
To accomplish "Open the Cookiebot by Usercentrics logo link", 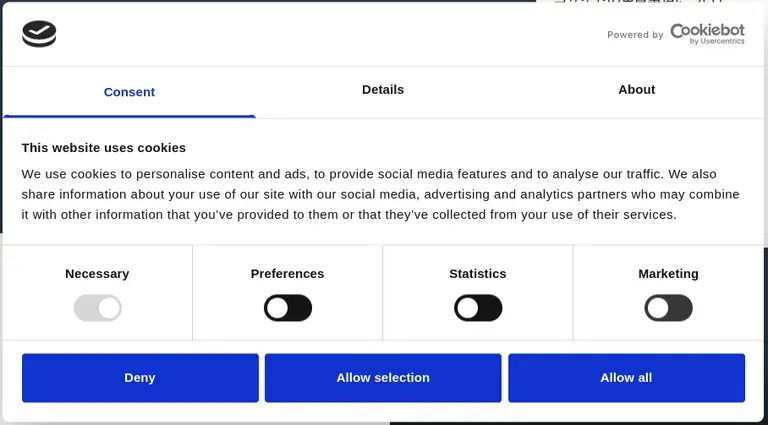I will (x=707, y=34).
